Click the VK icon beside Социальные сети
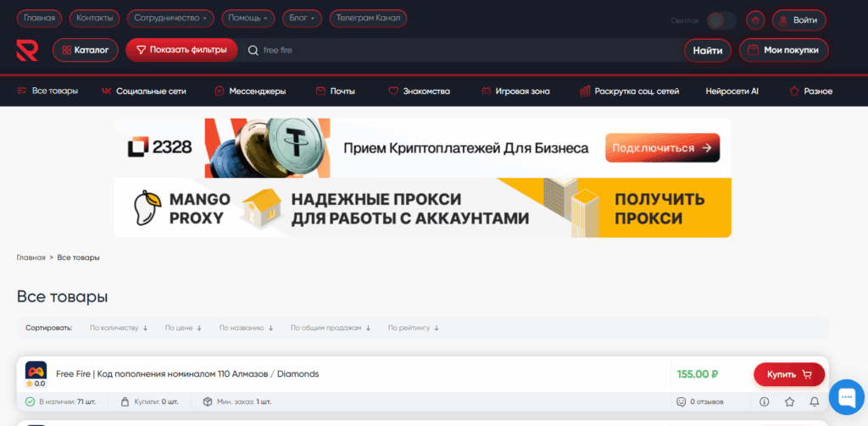868x426 pixels. coord(106,91)
